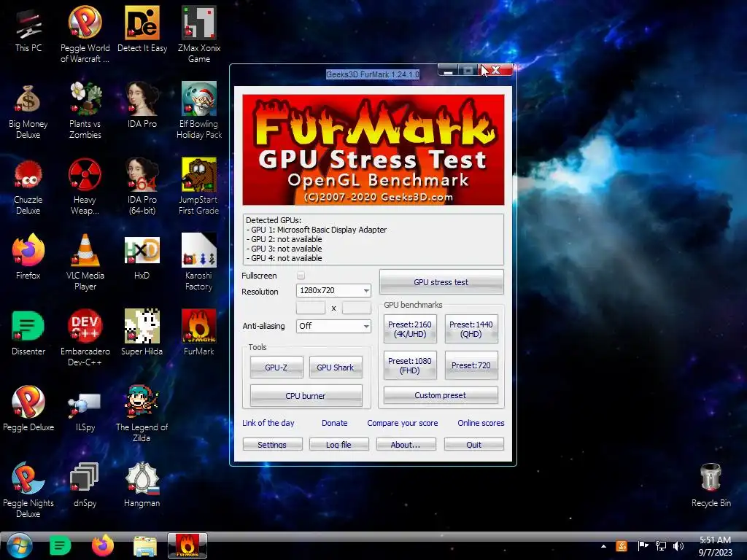The image size is (747, 560).
Task: Run the Preset:2160 (4K/UHD) benchmark
Action: pyautogui.click(x=410, y=329)
